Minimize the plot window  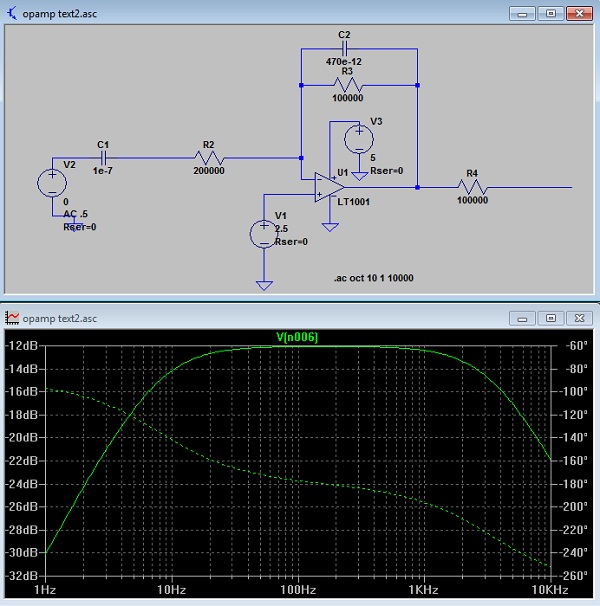point(522,318)
